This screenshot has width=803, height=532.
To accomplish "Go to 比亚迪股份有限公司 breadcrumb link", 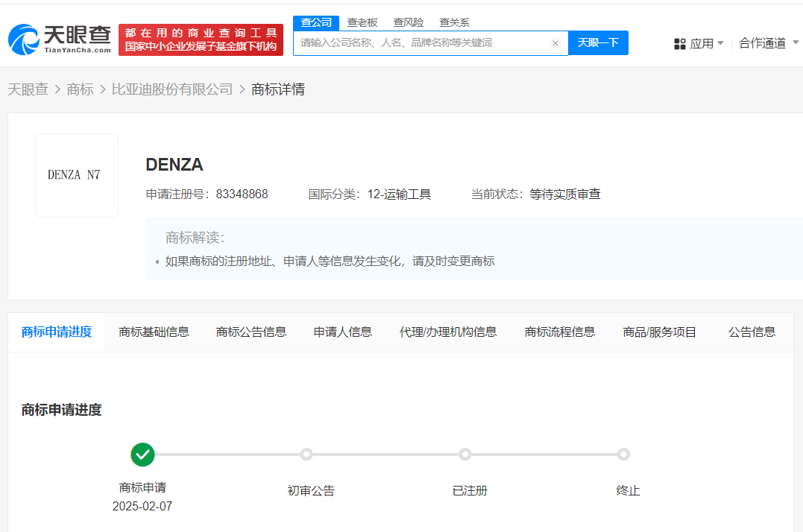I will [172, 89].
